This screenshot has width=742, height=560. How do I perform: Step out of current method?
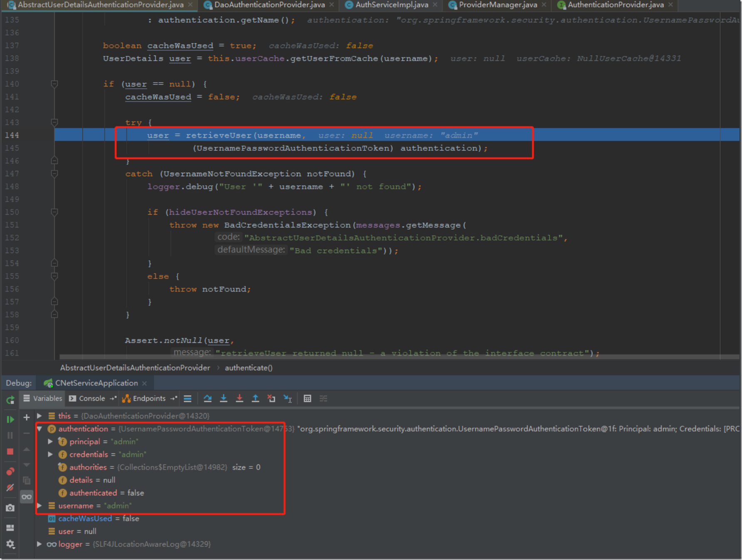tap(256, 399)
